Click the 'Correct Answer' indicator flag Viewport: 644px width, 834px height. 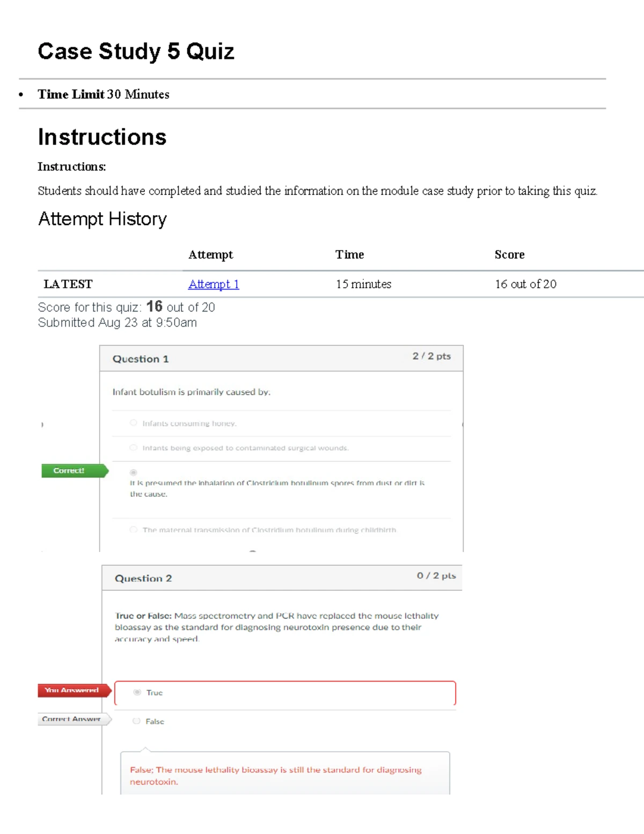tap(71, 719)
